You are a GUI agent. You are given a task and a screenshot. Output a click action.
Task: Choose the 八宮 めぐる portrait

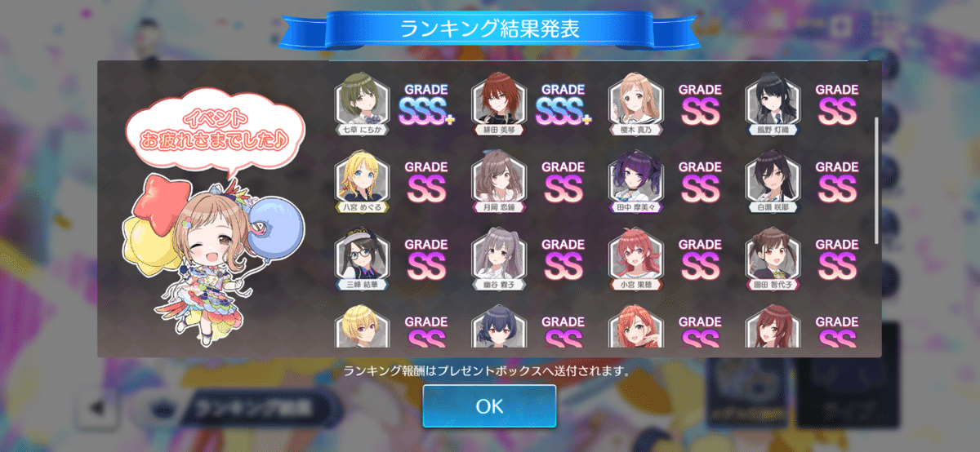(363, 182)
